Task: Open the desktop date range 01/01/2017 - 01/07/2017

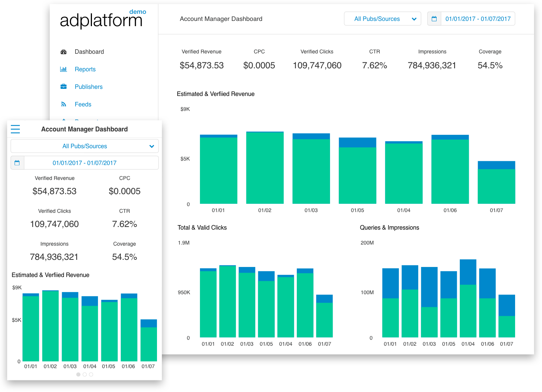Action: (x=478, y=19)
